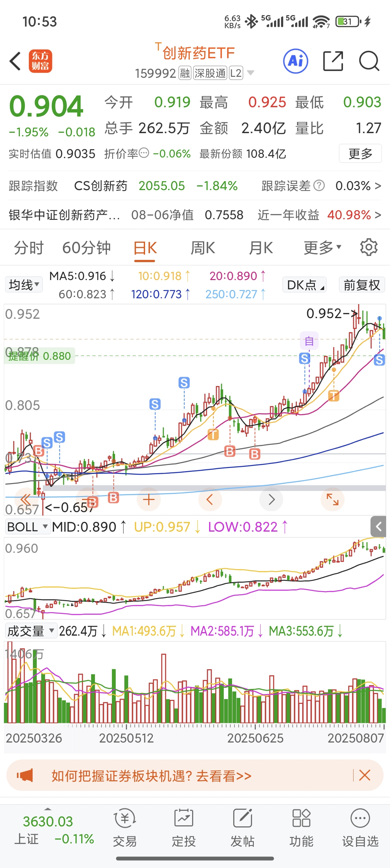The image size is (390, 868).
Task: Tap the L2 level badge
Action: 236,73
